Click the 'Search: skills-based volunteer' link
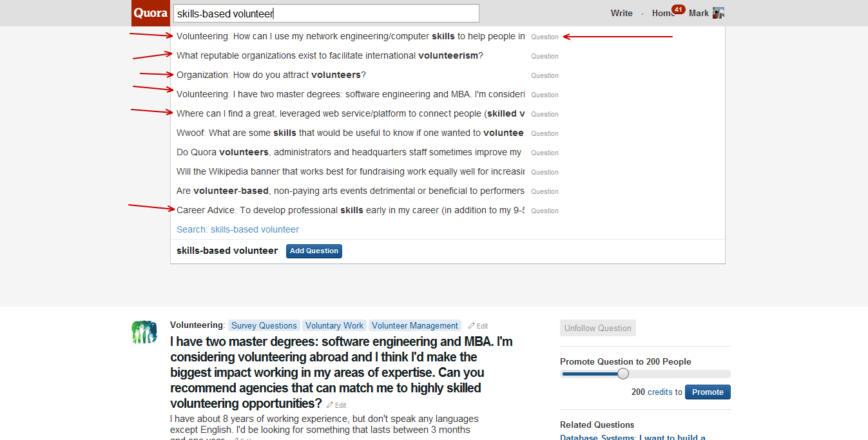 238,229
